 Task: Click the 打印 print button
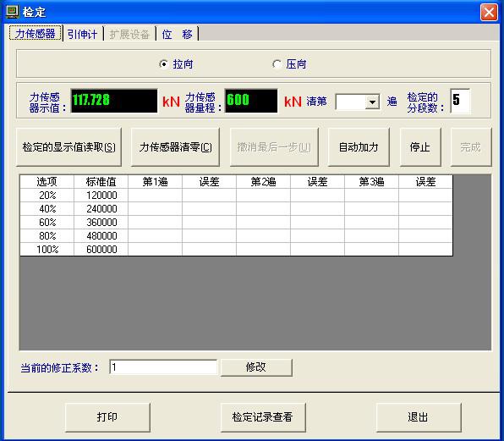(x=107, y=416)
